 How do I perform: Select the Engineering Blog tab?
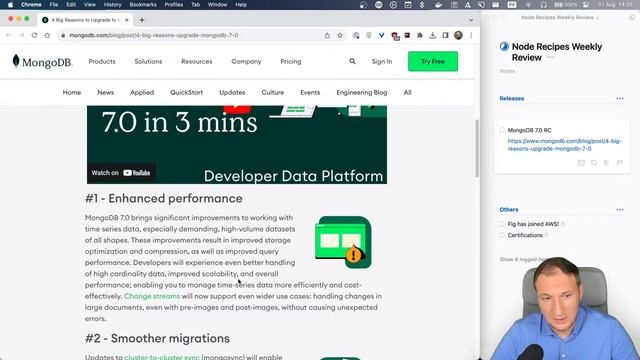coord(362,93)
